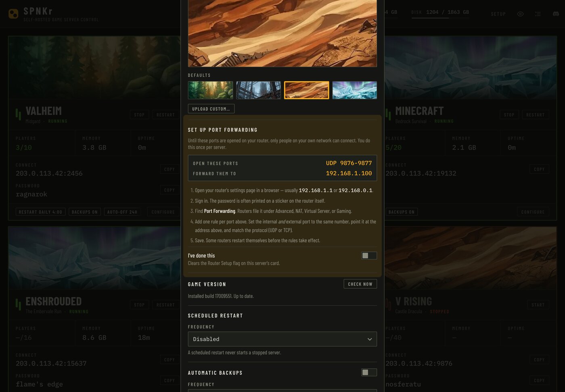Image resolution: width=565 pixels, height=392 pixels.
Task: Click Valheim's Restart Daily 4:00 tag
Action: [40, 212]
